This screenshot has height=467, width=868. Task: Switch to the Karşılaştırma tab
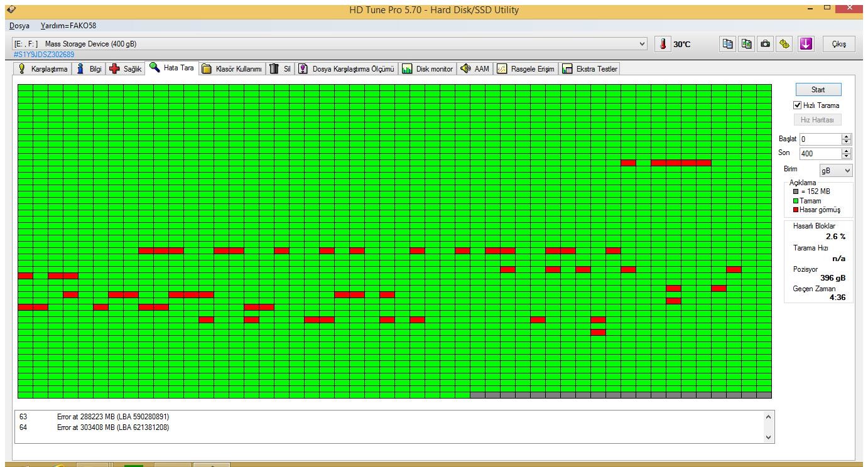[43, 69]
